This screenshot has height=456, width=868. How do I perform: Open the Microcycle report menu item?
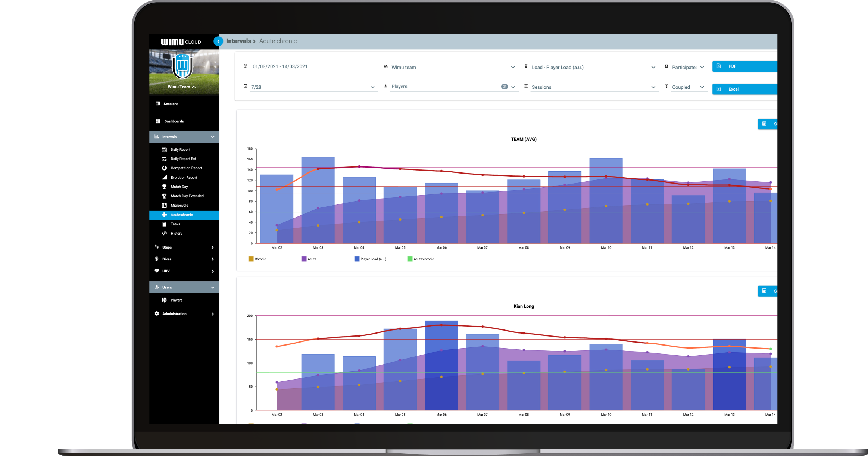coord(179,206)
